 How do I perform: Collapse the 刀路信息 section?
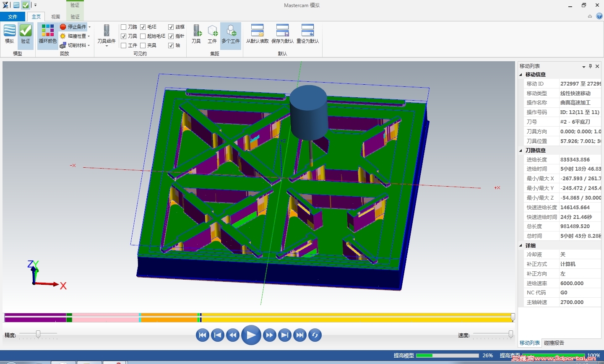tap(521, 151)
